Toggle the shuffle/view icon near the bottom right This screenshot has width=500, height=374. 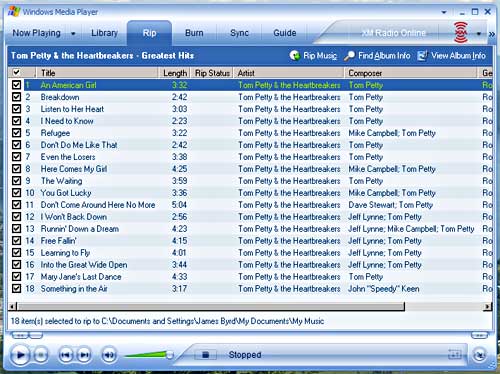(x=454, y=355)
